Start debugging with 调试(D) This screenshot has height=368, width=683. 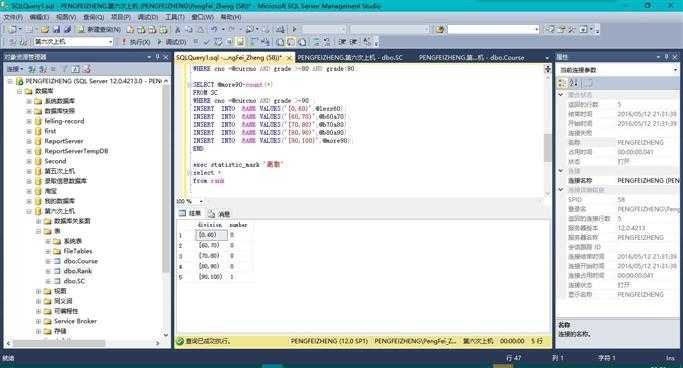pyautogui.click(x=172, y=42)
